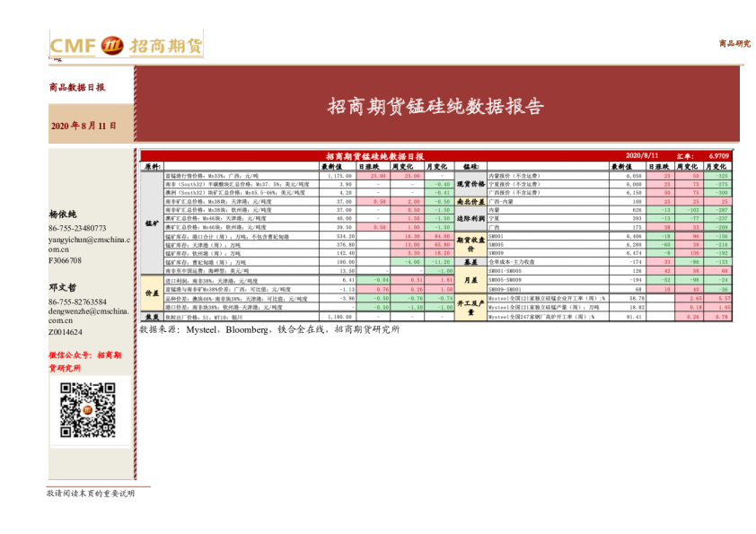Click the 原料 column header
756x534 pixels.
click(152, 166)
